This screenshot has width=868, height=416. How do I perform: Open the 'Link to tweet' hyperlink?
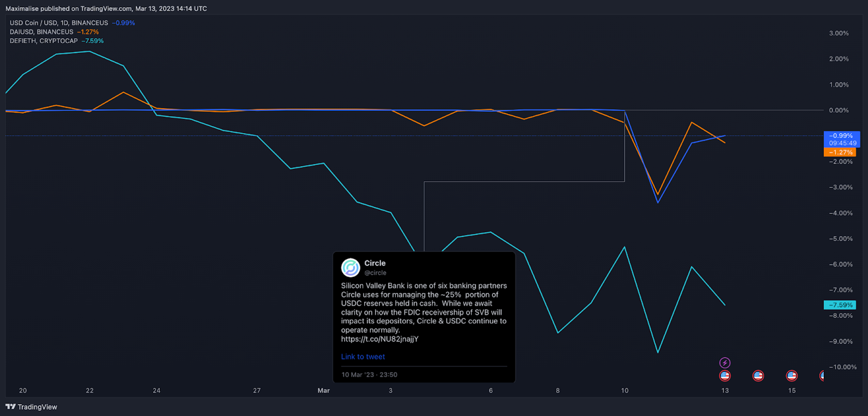pos(363,357)
